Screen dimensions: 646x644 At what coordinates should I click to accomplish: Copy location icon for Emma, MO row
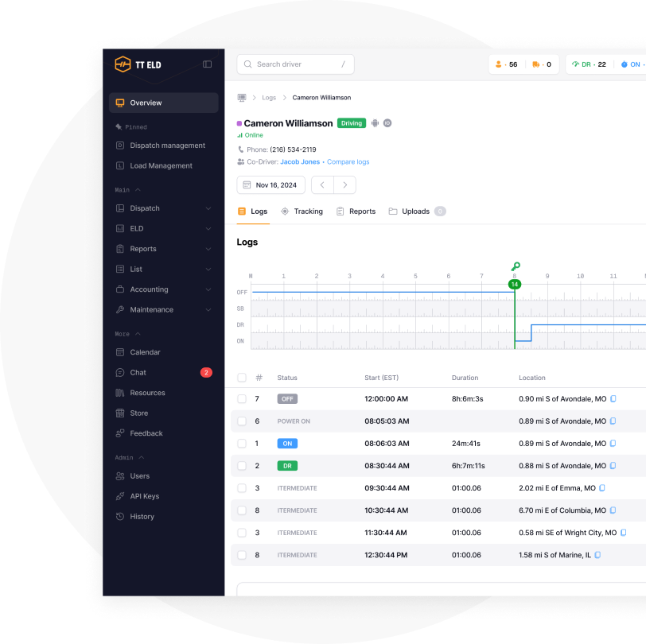coord(602,488)
